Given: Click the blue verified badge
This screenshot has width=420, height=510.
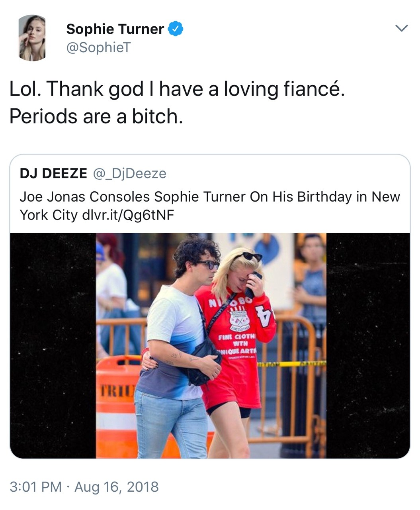Looking at the screenshot, I should [176, 29].
